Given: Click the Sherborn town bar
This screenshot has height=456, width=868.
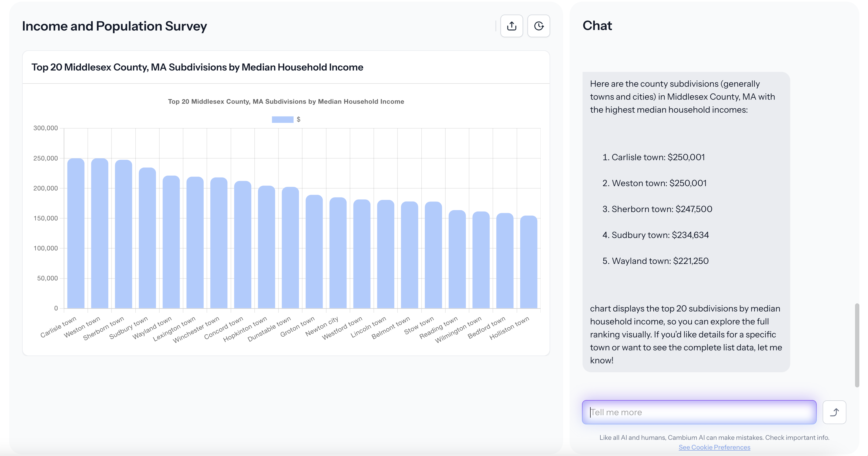Looking at the screenshot, I should point(123,234).
